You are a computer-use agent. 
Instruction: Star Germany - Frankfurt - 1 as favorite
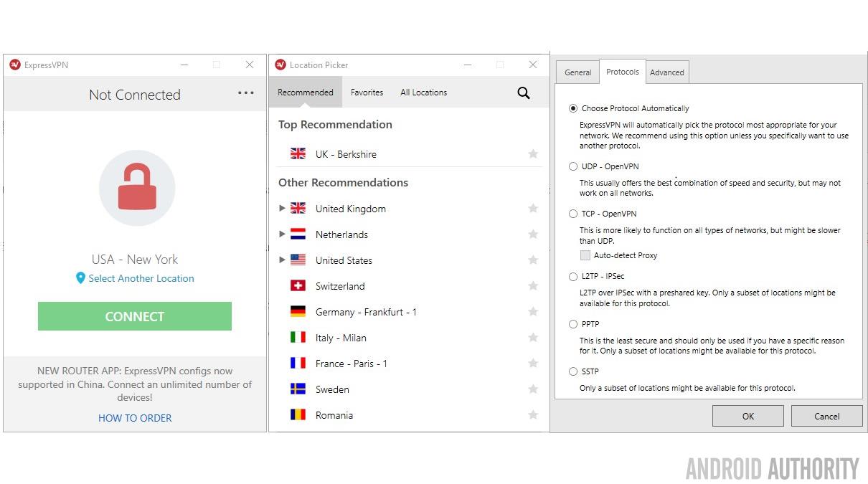click(x=533, y=311)
